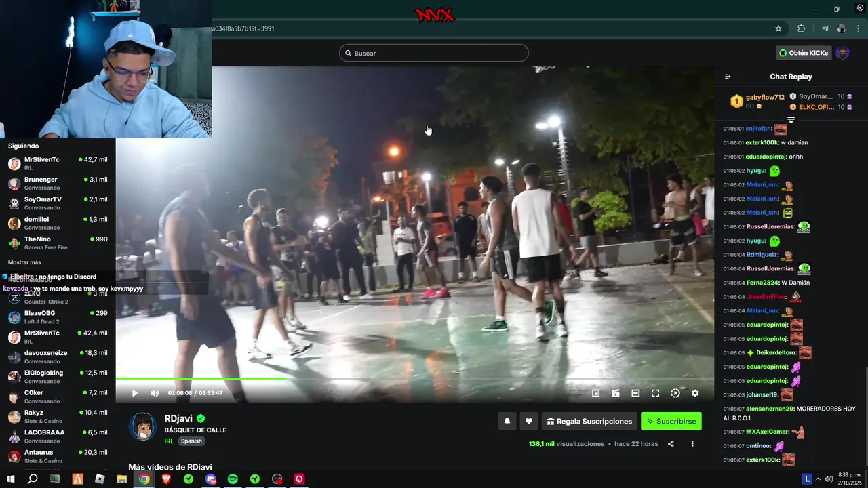Image resolution: width=868 pixels, height=488 pixels.
Task: Open Brunenger channel in Siguiendo
Action: coord(58,183)
